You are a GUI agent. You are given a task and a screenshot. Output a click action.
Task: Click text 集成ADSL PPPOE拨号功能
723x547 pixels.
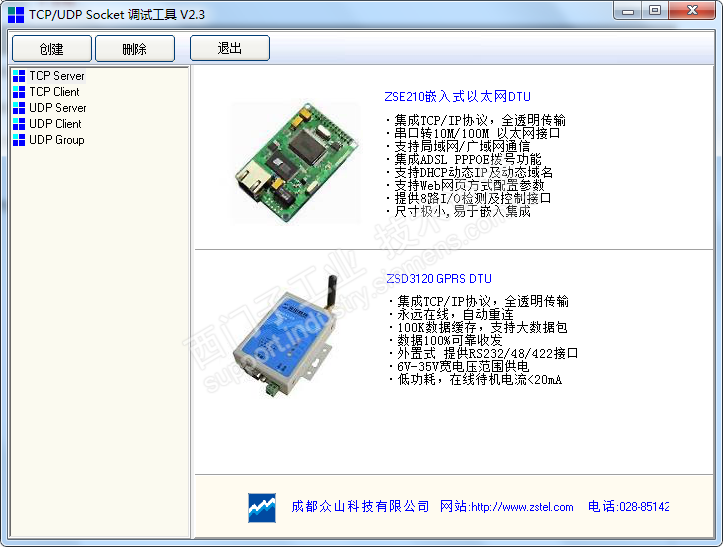(468, 160)
